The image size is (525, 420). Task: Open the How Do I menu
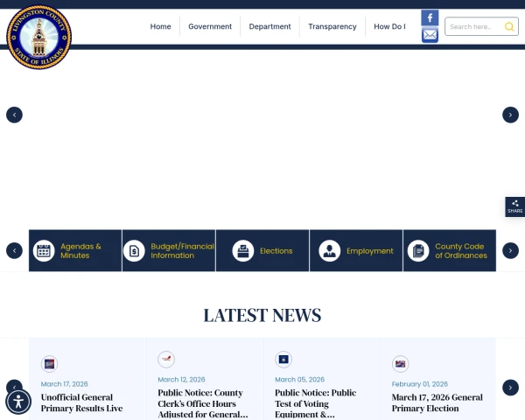click(389, 26)
